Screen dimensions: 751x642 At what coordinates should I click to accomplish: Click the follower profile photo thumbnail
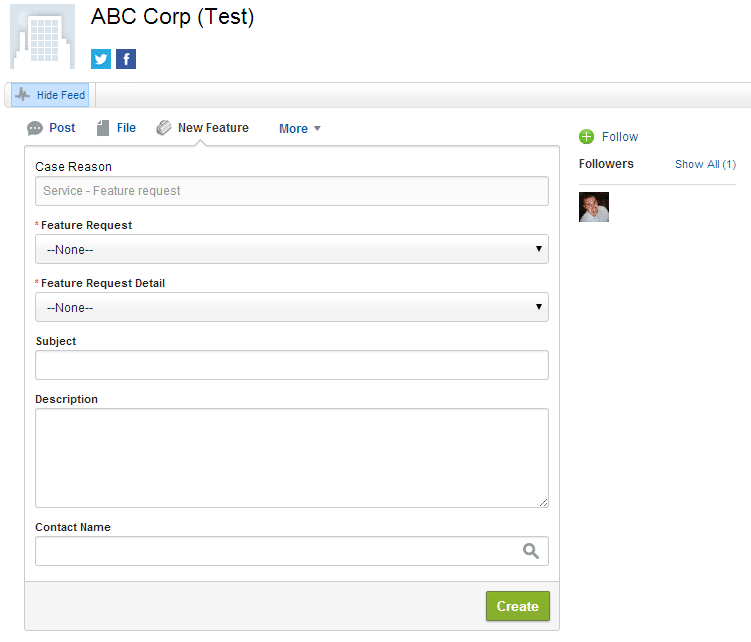(x=594, y=207)
